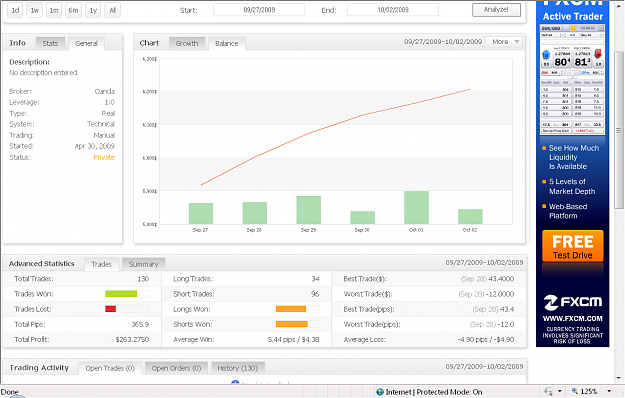The width and height of the screenshot is (625, 398).
Task: Switch to the Growth chart tab
Action: tap(187, 43)
